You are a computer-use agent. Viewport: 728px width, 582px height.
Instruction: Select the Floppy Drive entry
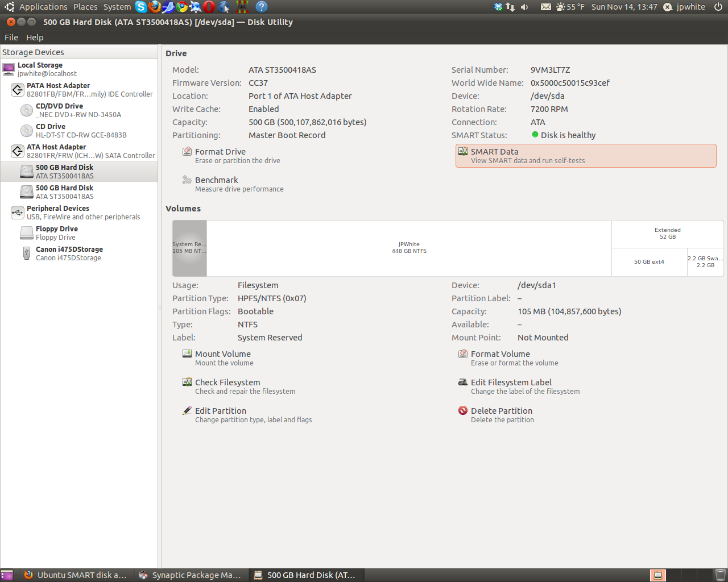(56, 233)
